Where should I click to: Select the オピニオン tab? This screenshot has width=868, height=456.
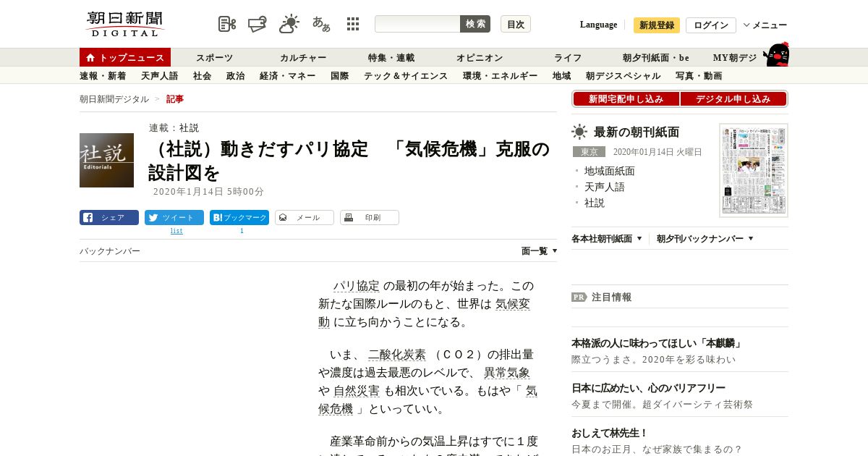tap(480, 58)
